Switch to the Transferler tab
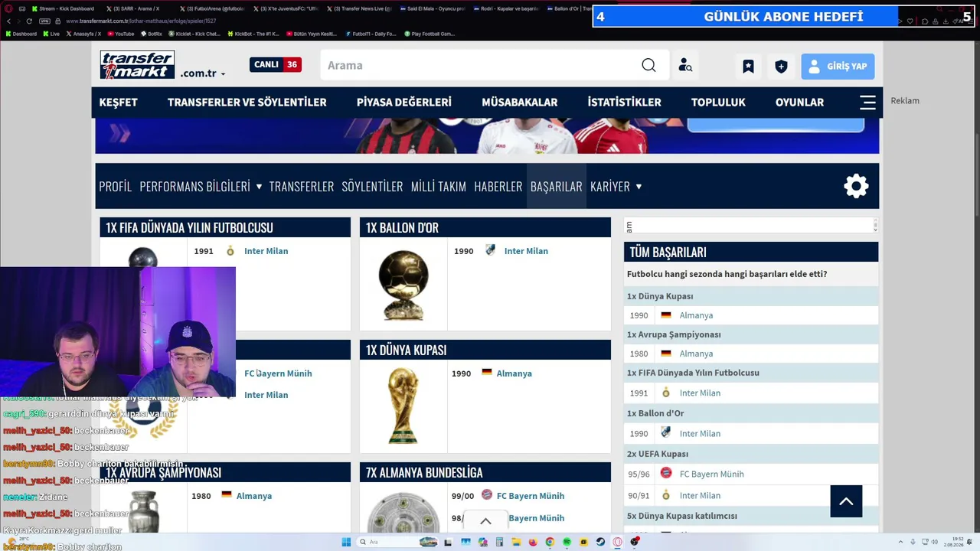This screenshot has width=980, height=551. (302, 186)
